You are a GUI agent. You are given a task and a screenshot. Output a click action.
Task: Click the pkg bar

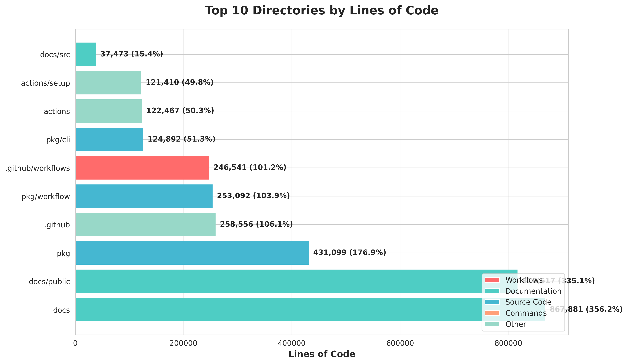192,253
